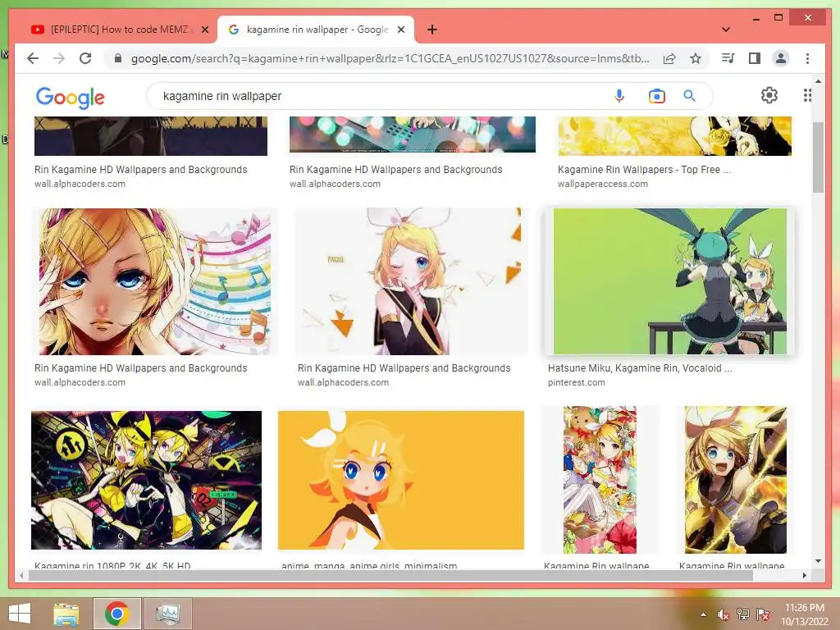Image resolution: width=840 pixels, height=630 pixels.
Task: Open the tab search chevron
Action: pos(726,30)
